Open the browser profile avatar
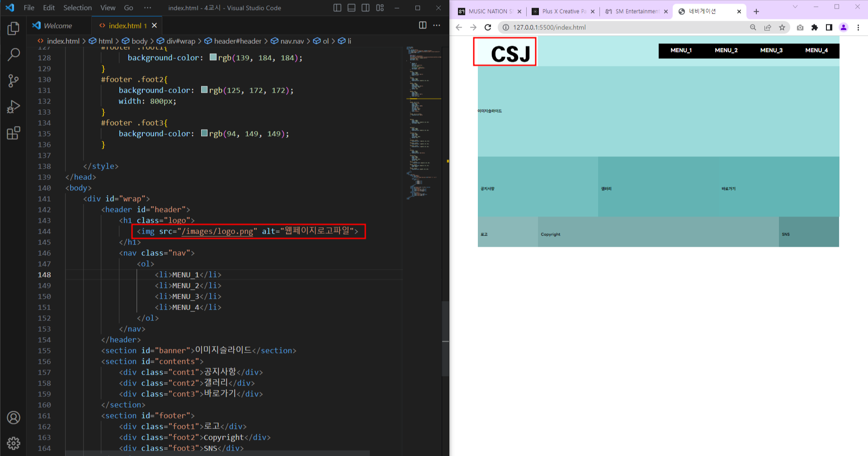 844,28
